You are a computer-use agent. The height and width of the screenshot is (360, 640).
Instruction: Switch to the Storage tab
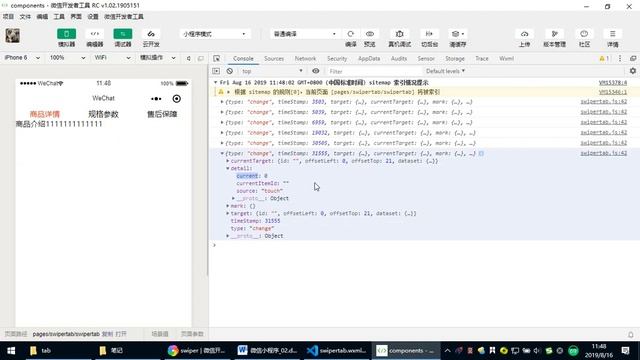coord(455,59)
